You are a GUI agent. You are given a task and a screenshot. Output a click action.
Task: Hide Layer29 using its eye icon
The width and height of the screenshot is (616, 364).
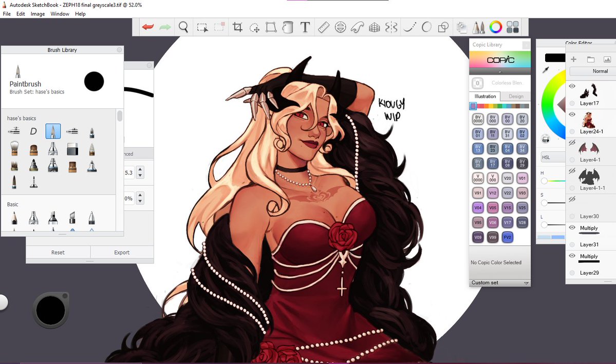pos(572,256)
